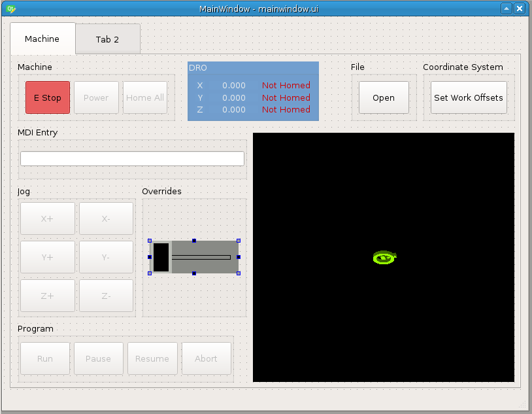Click the Power button
The height and width of the screenshot is (414, 532).
pyautogui.click(x=96, y=97)
